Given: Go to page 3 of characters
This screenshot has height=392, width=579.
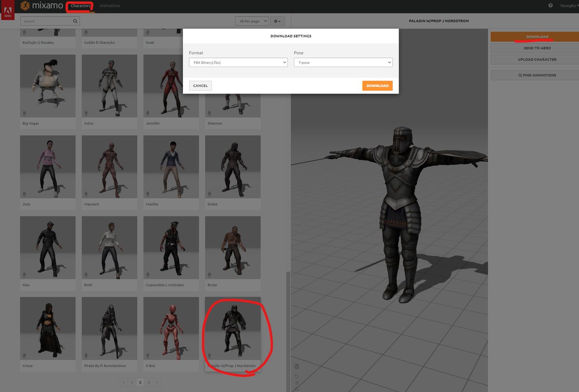Looking at the screenshot, I should pyautogui.click(x=149, y=382).
